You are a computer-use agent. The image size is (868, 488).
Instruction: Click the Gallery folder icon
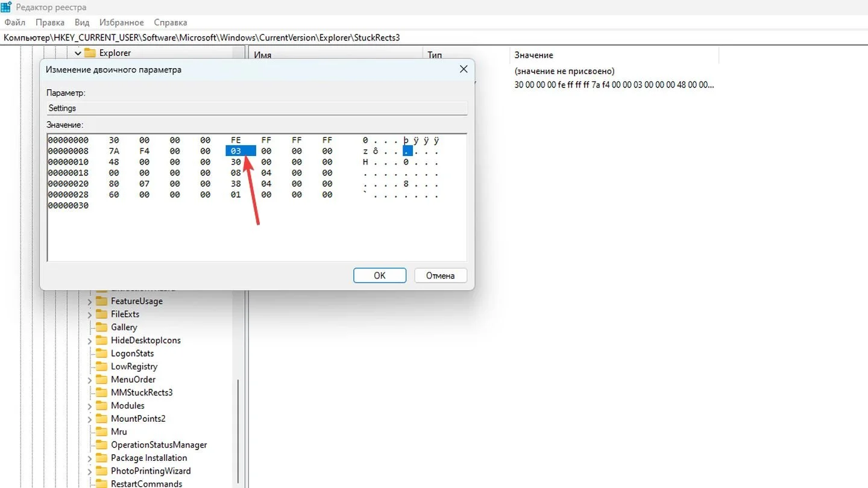101,327
